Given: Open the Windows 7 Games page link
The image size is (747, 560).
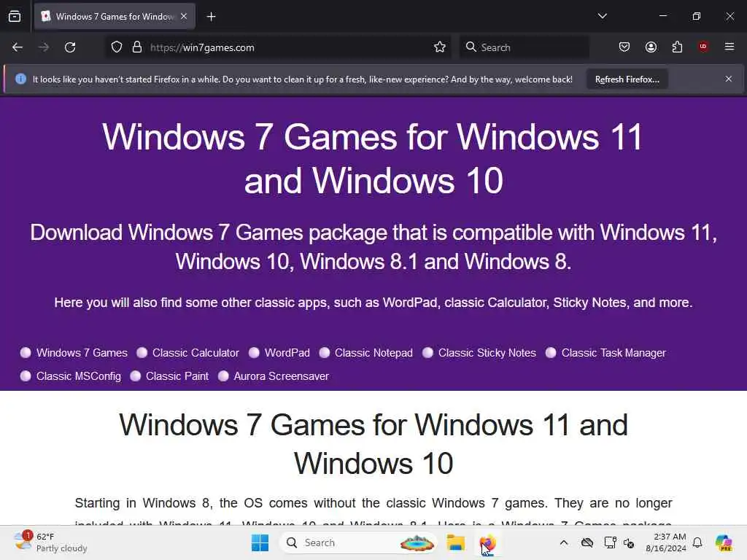Looking at the screenshot, I should coord(82,353).
